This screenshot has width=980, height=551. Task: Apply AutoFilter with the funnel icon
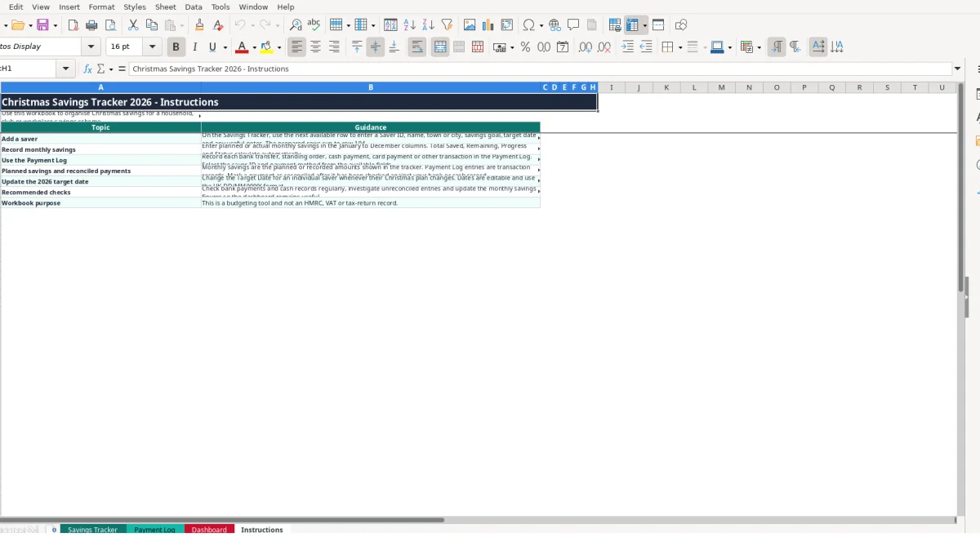447,25
